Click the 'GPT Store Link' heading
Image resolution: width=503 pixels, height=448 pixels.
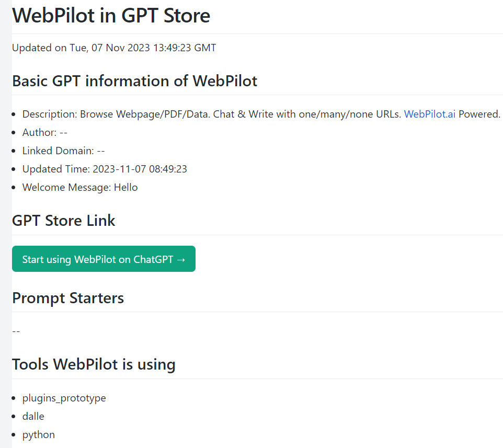point(63,221)
